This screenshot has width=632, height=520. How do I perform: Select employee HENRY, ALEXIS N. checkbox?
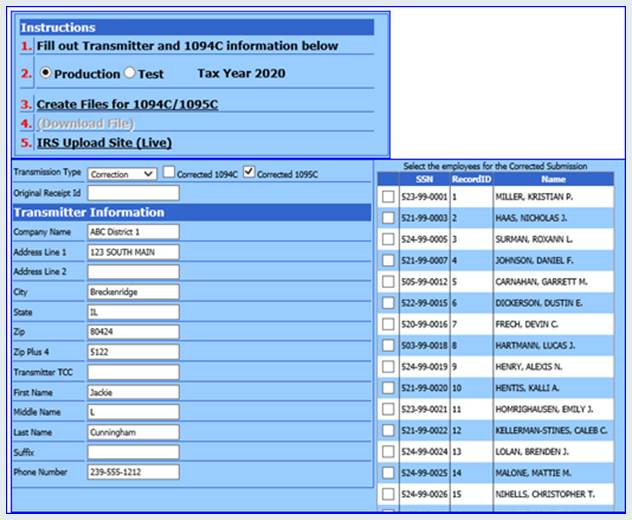tap(388, 367)
